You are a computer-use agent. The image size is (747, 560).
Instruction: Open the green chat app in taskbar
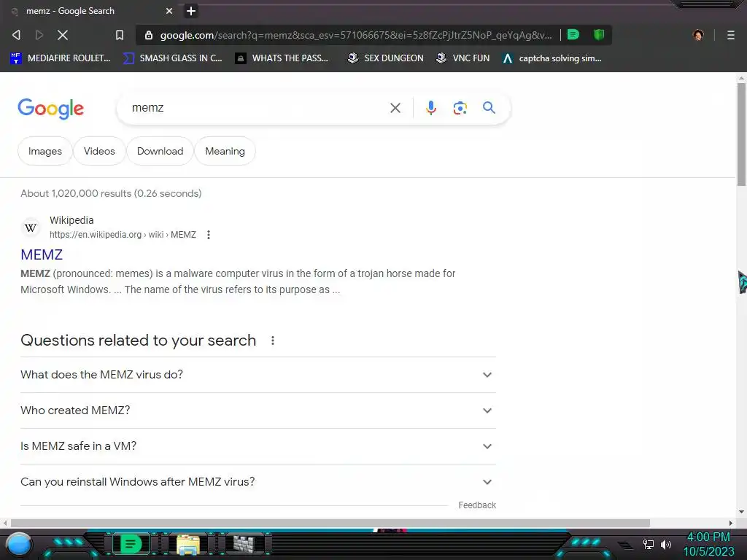131,544
